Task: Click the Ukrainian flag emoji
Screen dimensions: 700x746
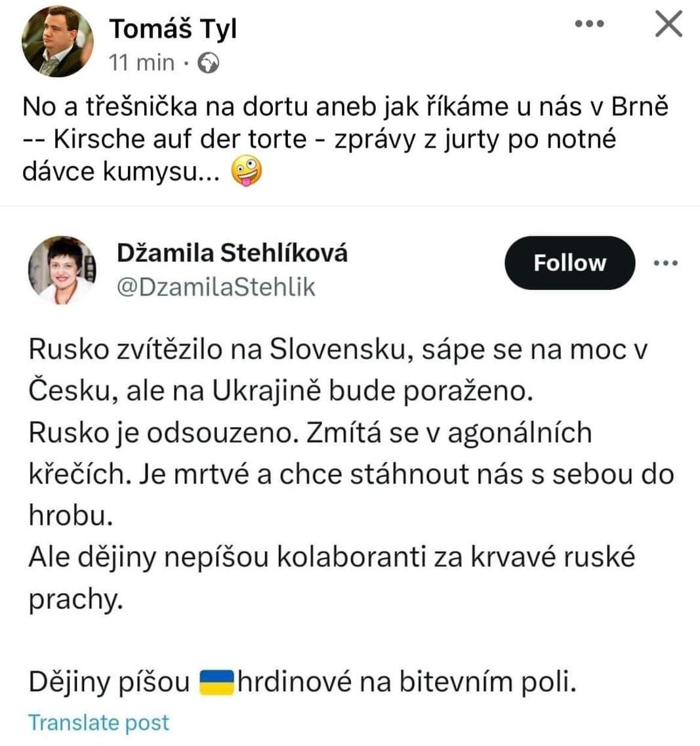Action: [216, 682]
